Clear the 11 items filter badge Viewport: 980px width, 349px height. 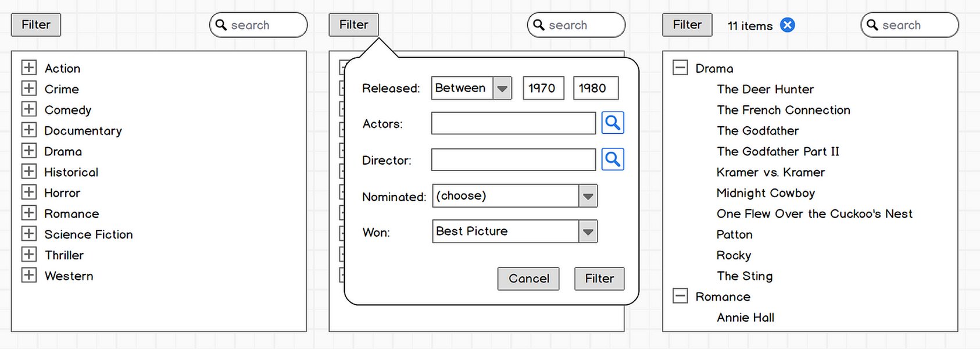(x=787, y=25)
